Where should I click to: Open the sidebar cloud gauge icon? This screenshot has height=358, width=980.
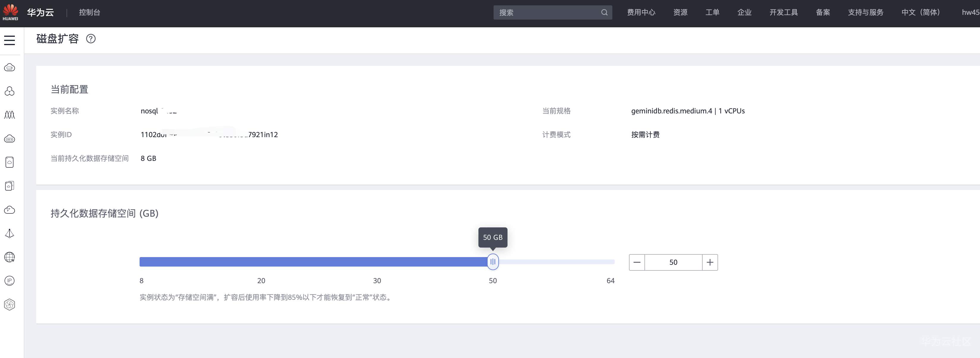10,210
